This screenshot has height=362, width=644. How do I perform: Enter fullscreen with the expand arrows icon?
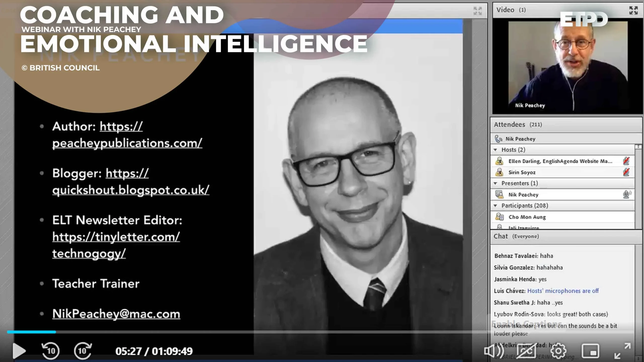pyautogui.click(x=622, y=351)
